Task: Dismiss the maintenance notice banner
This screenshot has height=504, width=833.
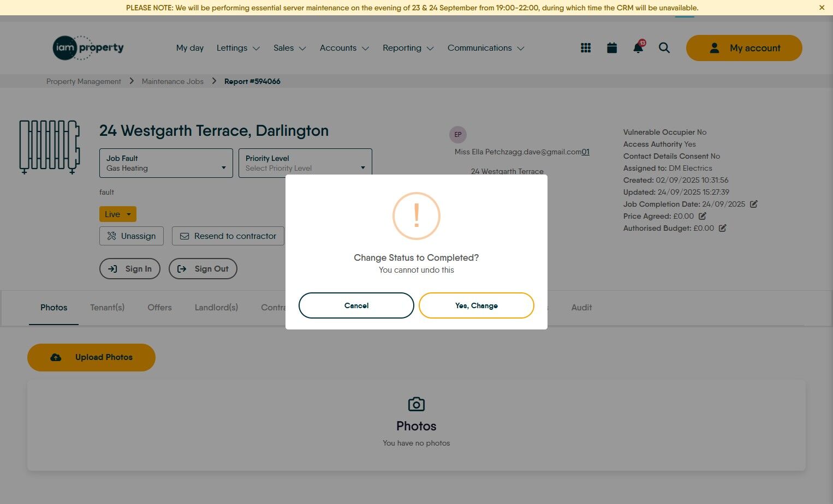Action: click(822, 8)
